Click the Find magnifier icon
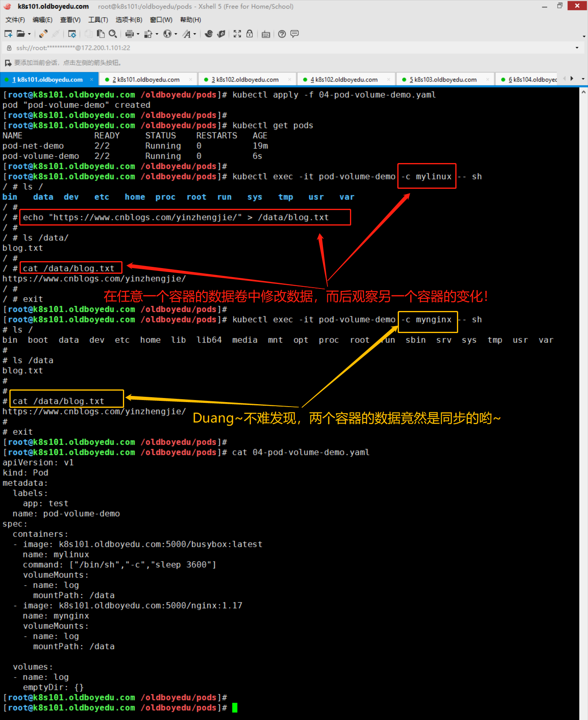This screenshot has height=720, width=588. point(113,34)
